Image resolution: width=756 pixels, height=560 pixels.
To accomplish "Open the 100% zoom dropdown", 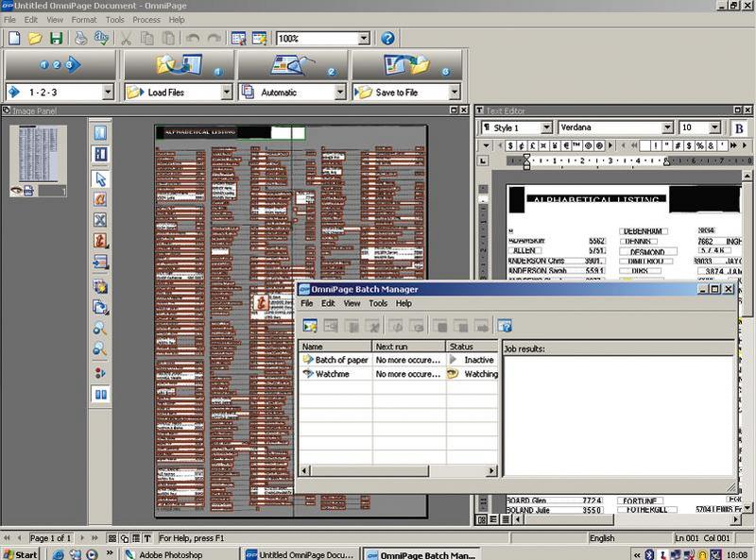I will tap(365, 38).
